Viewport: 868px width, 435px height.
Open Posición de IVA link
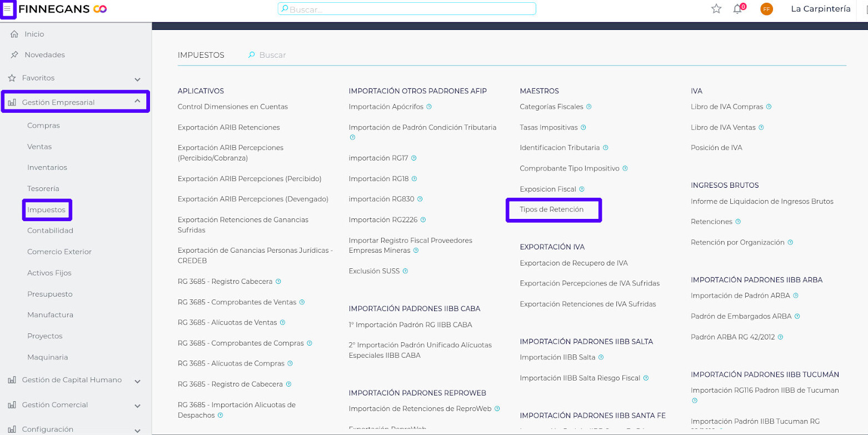[x=716, y=148]
